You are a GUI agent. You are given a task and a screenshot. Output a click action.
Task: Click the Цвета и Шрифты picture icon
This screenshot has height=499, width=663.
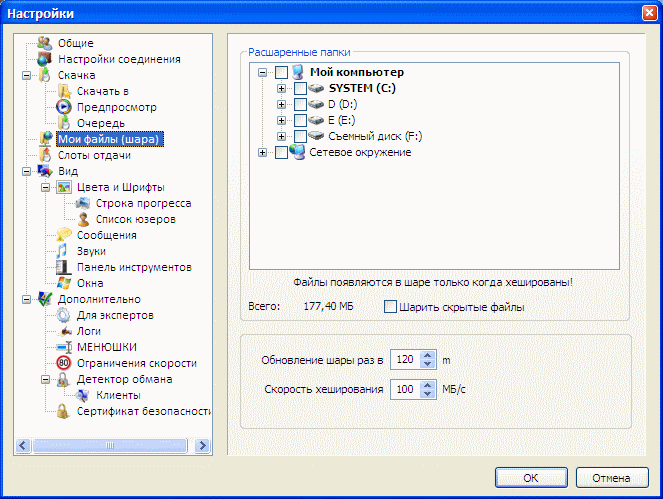[x=63, y=187]
